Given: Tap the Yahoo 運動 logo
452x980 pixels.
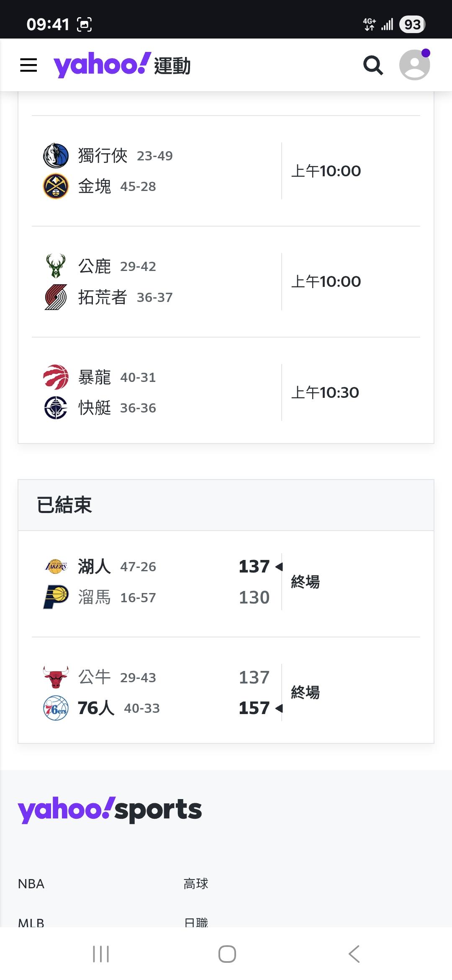Looking at the screenshot, I should (122, 65).
